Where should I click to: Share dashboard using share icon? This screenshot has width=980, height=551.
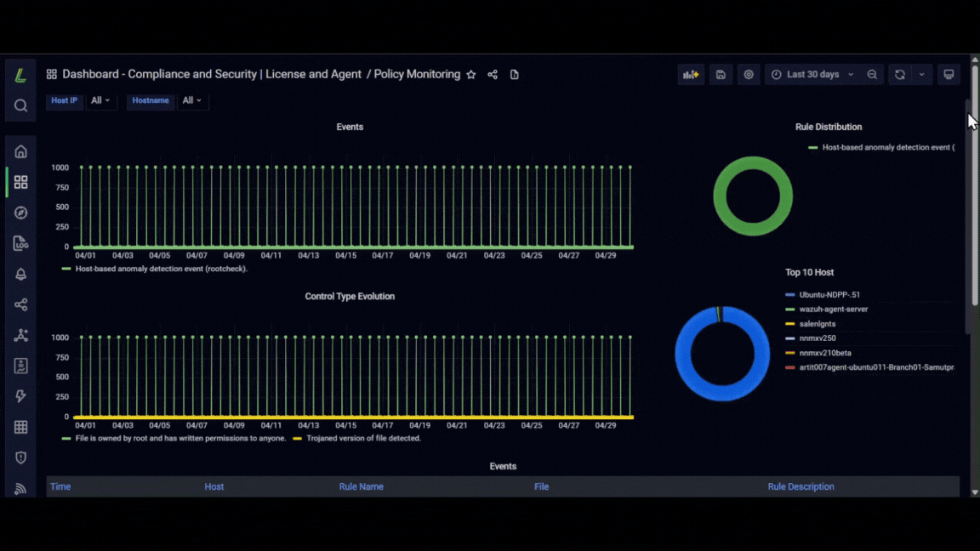(x=493, y=74)
